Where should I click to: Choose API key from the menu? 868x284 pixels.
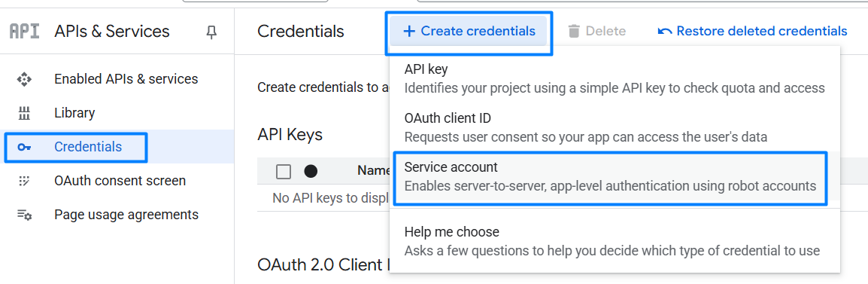tap(615, 78)
